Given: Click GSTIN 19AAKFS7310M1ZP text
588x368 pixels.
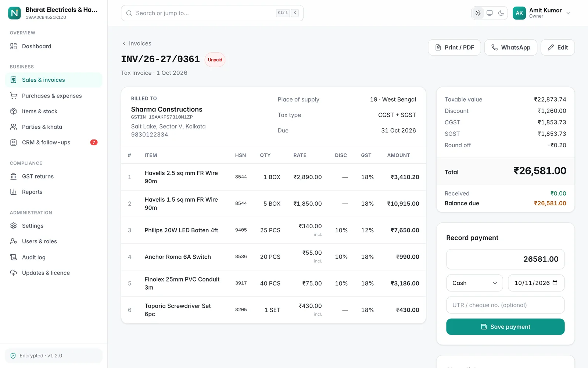Looking at the screenshot, I should click(162, 117).
